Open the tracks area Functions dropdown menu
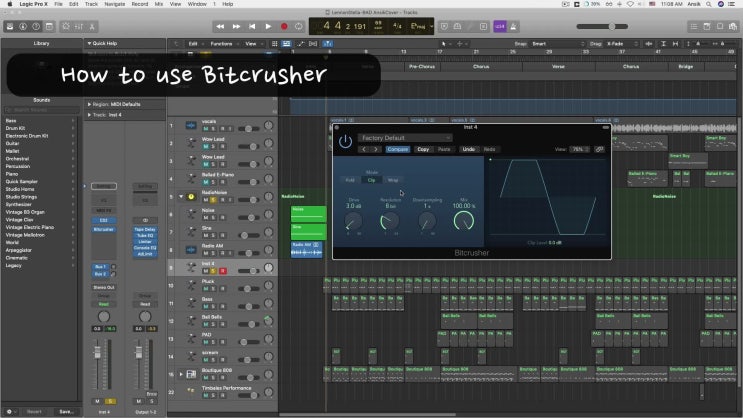This screenshot has width=743, height=418. click(x=223, y=44)
